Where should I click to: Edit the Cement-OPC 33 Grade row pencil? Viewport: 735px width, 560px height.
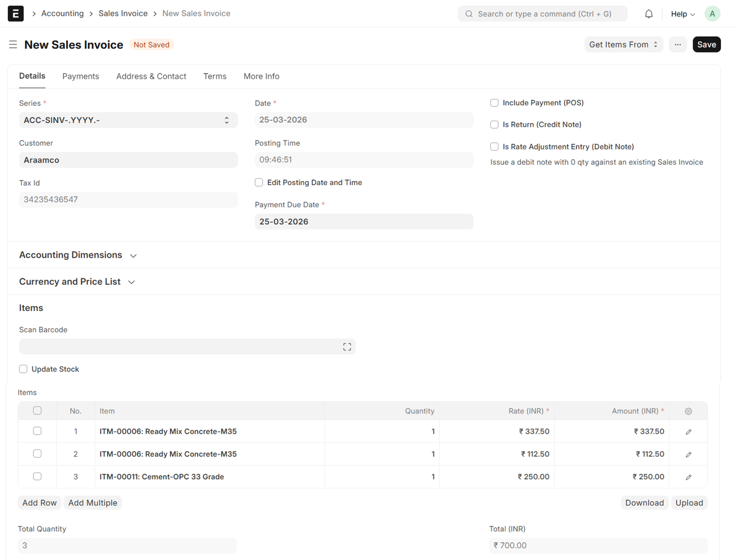(688, 477)
